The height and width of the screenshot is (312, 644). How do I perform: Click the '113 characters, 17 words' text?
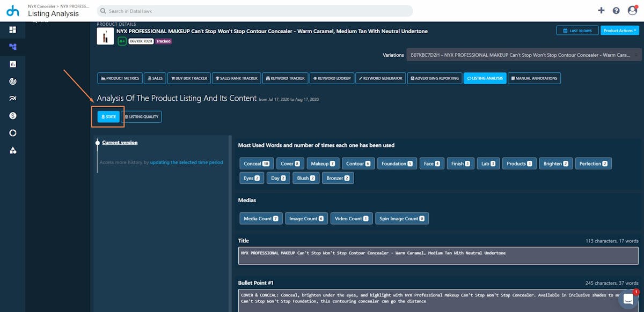pyautogui.click(x=612, y=241)
